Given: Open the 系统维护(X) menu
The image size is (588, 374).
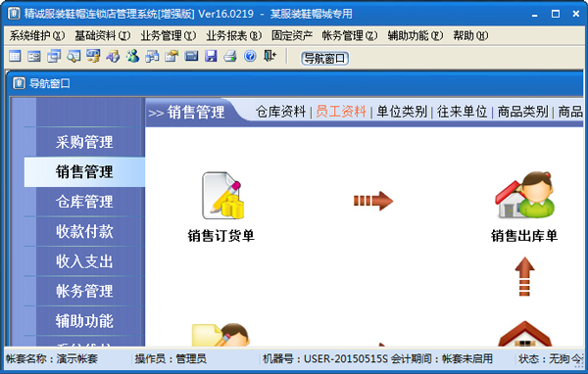Looking at the screenshot, I should 37,35.
